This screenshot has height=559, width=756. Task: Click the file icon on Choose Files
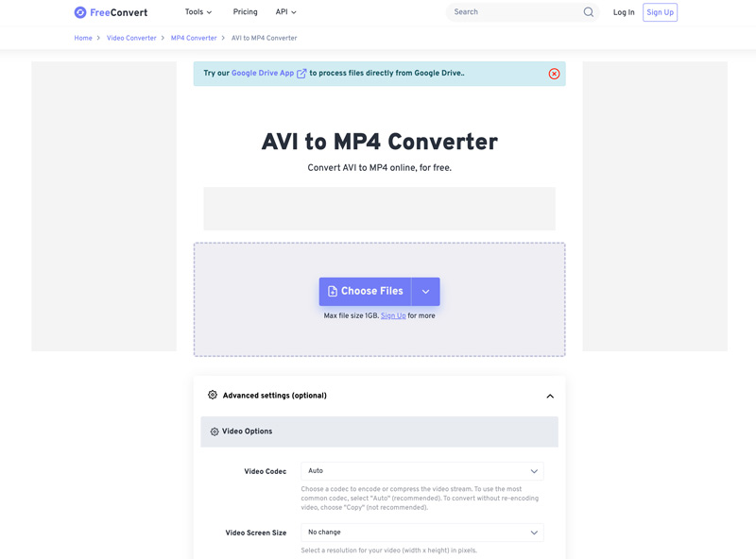pyautogui.click(x=333, y=291)
